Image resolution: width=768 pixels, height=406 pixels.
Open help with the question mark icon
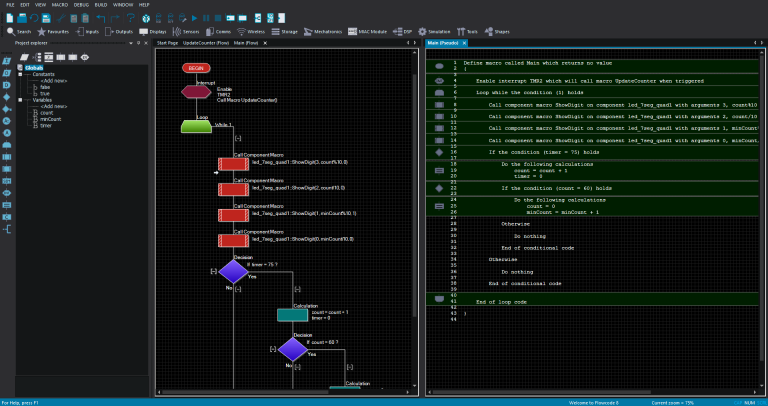pyautogui.click(x=130, y=18)
